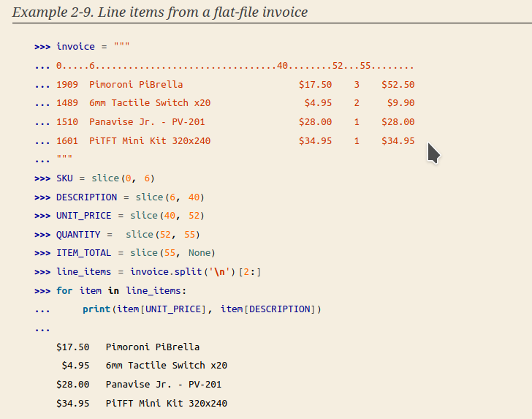Click the 'print' keyword in the loop body
This screenshot has width=532, height=419.
pos(96,309)
